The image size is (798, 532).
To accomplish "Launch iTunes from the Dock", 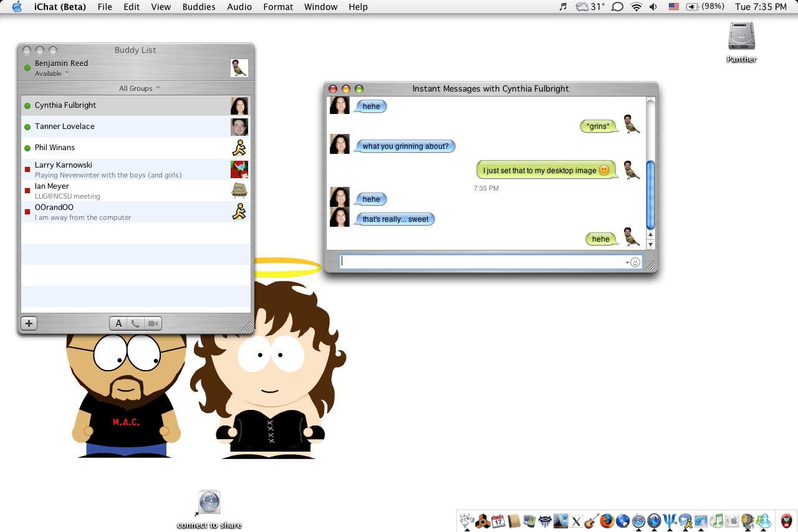I will 717,521.
